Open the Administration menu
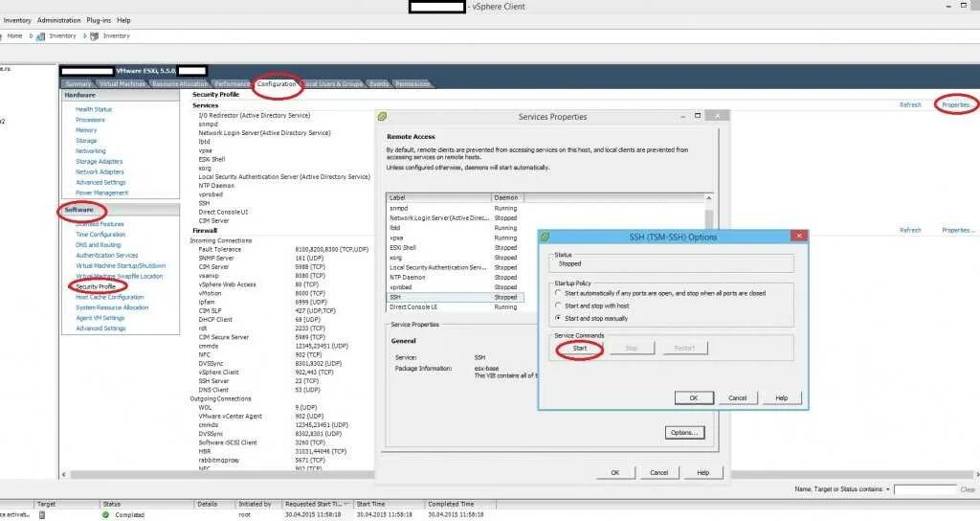The image size is (980, 521). (58, 20)
